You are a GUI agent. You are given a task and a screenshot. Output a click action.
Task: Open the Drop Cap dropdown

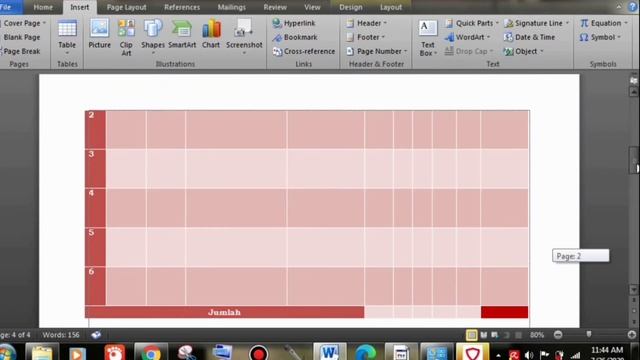[469, 51]
